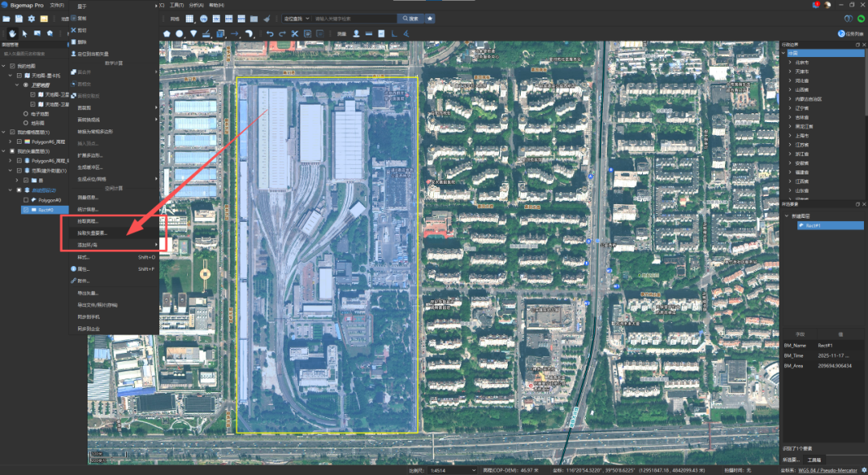Image resolution: width=868 pixels, height=475 pixels.
Task: Expand the 上海市 tree node
Action: tap(791, 136)
